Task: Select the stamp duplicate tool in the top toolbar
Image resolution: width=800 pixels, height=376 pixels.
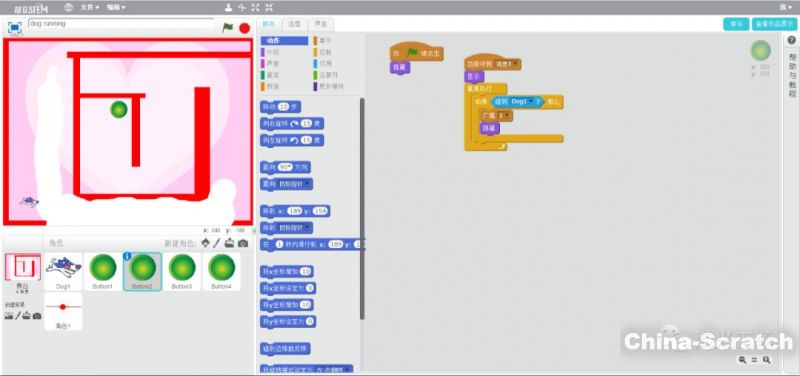Action: 229,8
